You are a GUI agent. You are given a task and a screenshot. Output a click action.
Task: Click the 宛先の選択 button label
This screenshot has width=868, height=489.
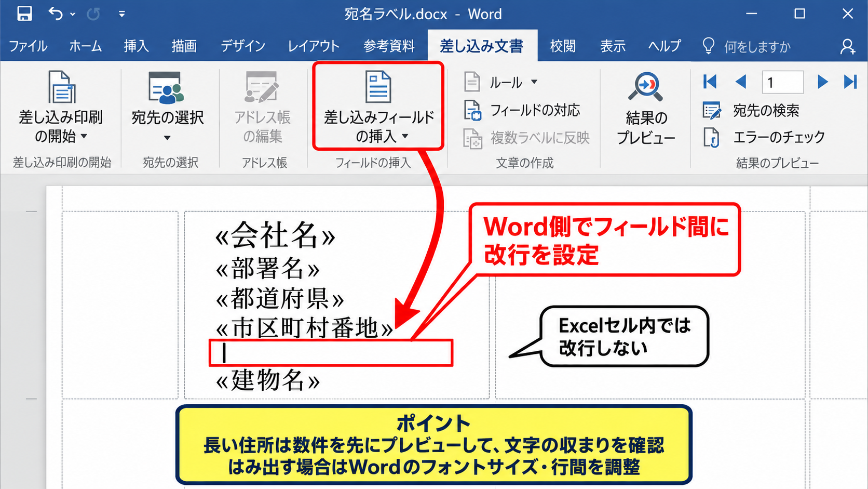[x=167, y=118]
